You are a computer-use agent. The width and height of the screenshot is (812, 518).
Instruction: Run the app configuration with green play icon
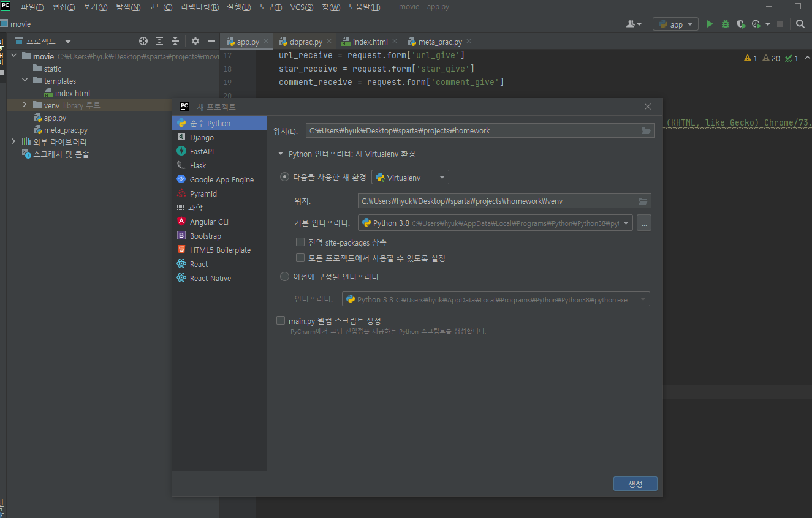[710, 24]
